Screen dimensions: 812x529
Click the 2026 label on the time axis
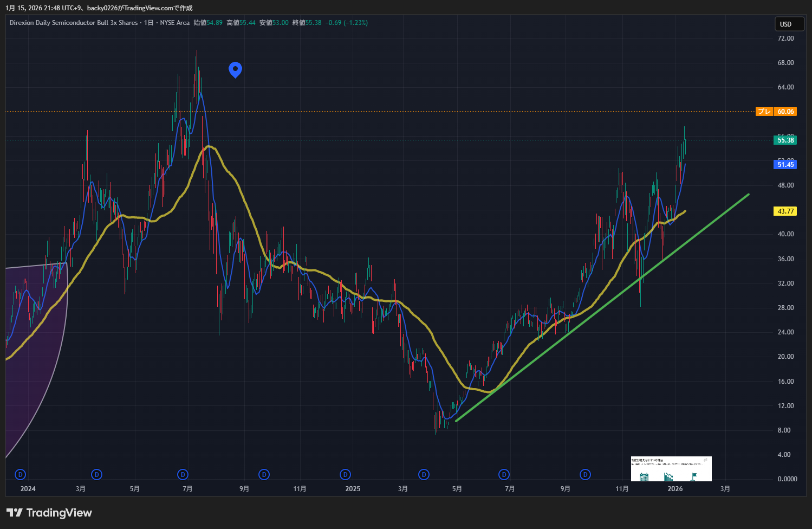click(x=675, y=489)
